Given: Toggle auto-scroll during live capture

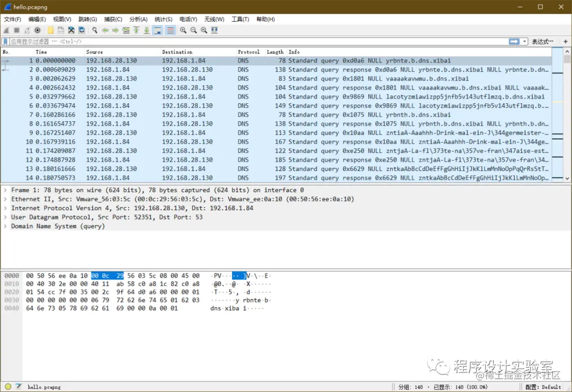Looking at the screenshot, I should click(158, 30).
